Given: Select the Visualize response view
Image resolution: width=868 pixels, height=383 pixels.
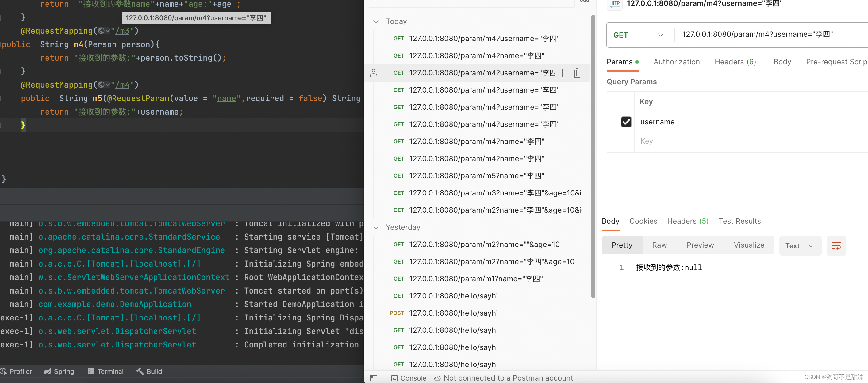Looking at the screenshot, I should [x=749, y=245].
